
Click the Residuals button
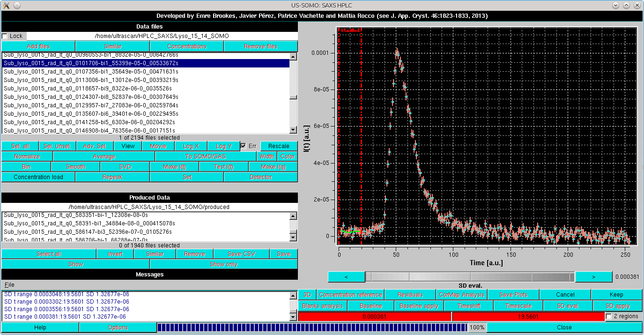pos(410,295)
